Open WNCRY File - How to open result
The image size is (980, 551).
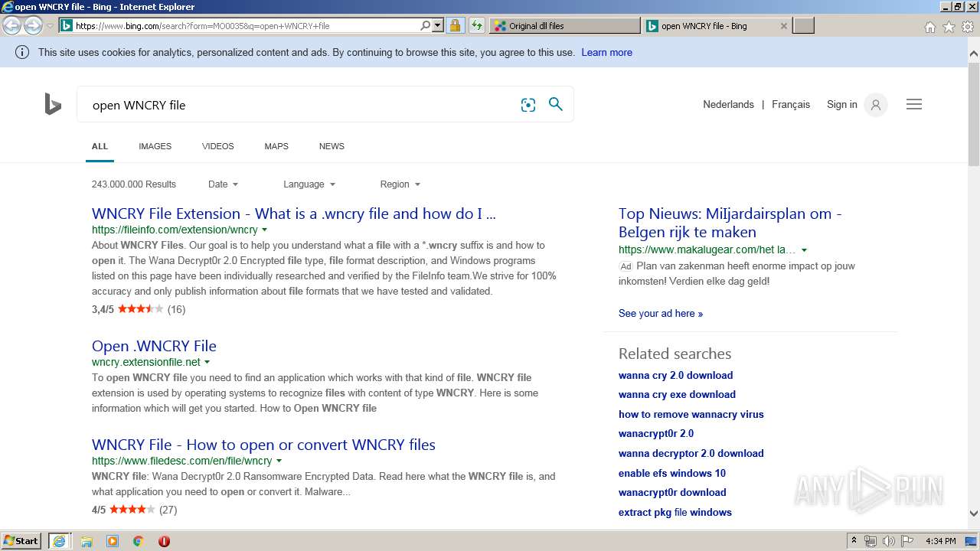point(263,445)
